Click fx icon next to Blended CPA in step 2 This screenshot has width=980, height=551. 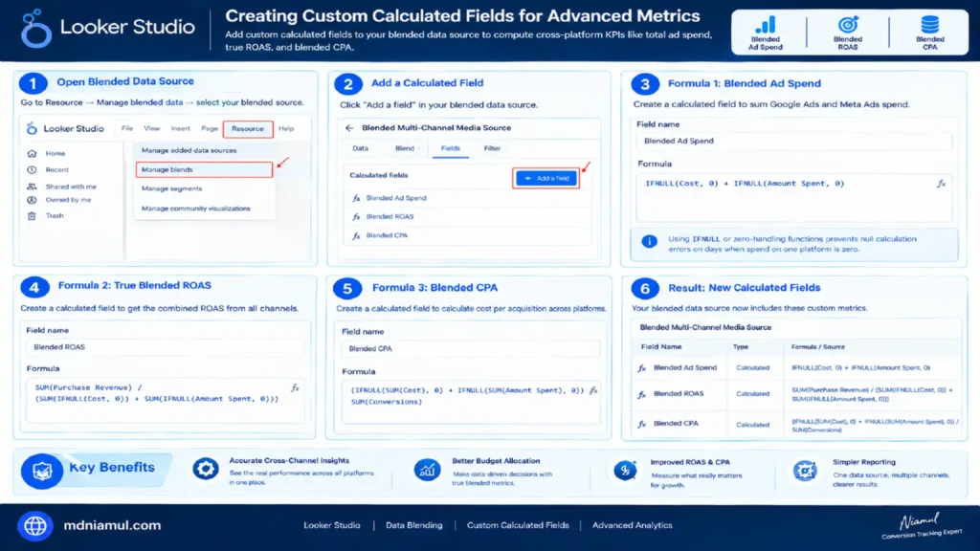pyautogui.click(x=356, y=235)
